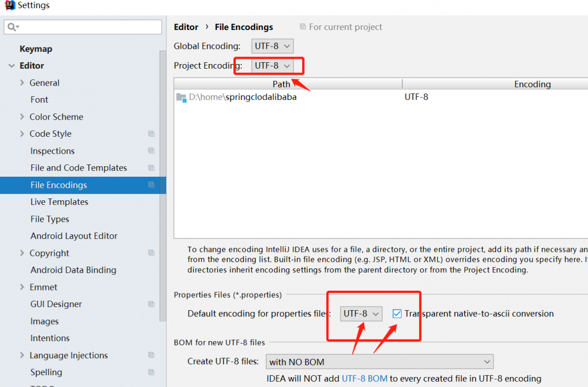Screen dimensions: 588x387
Task: Expand the Copyright node
Action: click(22, 253)
